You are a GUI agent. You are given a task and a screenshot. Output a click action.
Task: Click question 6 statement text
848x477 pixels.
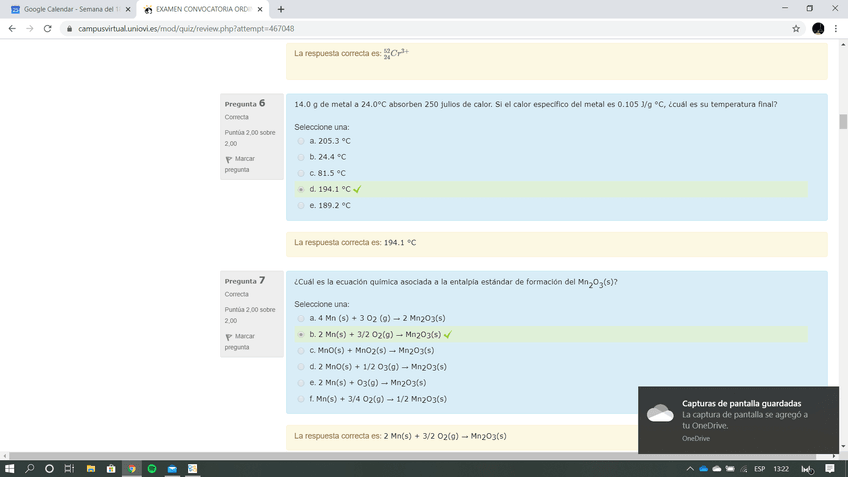point(535,104)
